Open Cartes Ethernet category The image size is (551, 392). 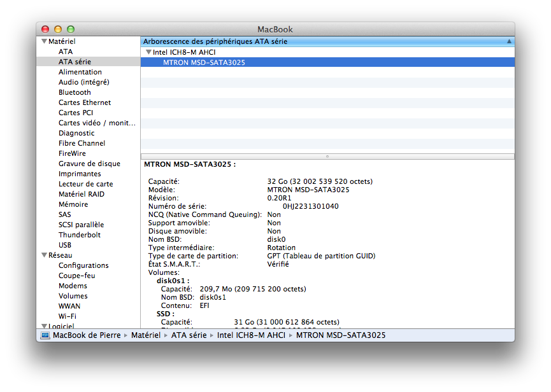click(85, 102)
